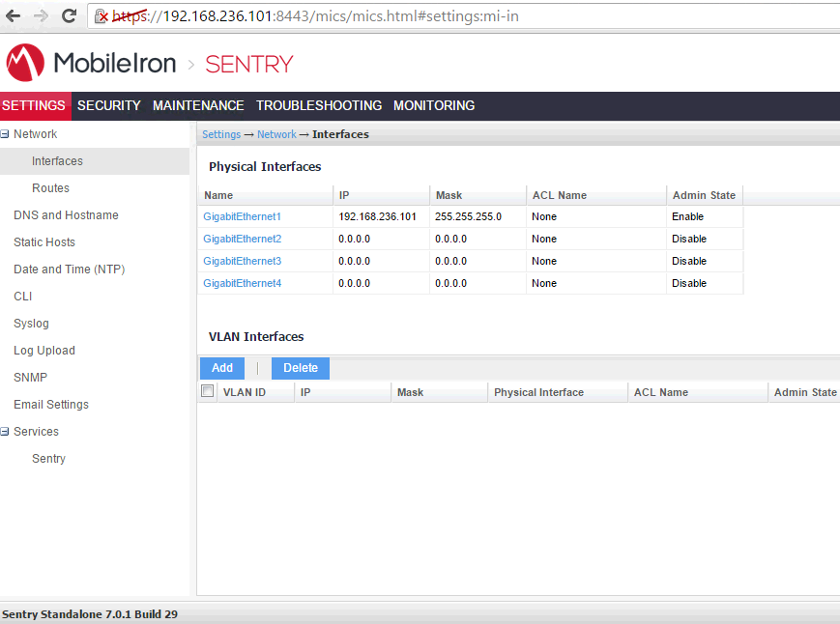
Task: Open Email Settings
Action: [x=51, y=405]
